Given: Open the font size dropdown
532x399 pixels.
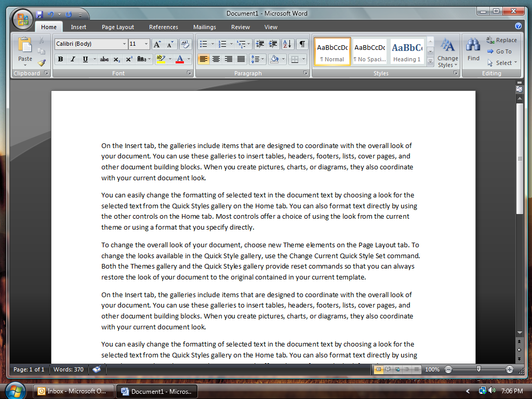Looking at the screenshot, I should point(146,44).
